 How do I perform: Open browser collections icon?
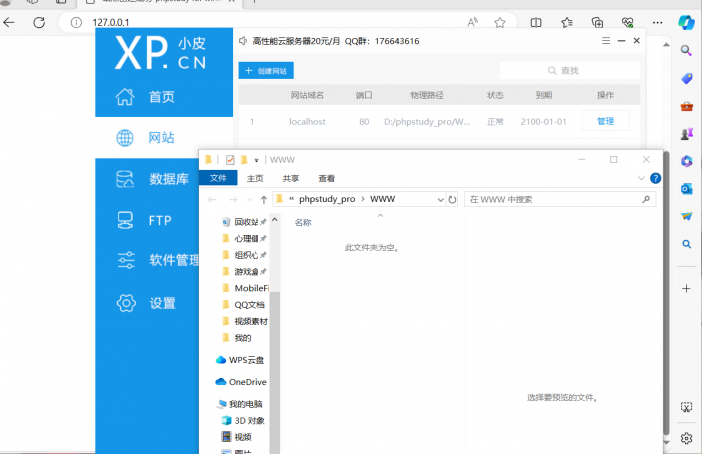(x=597, y=22)
